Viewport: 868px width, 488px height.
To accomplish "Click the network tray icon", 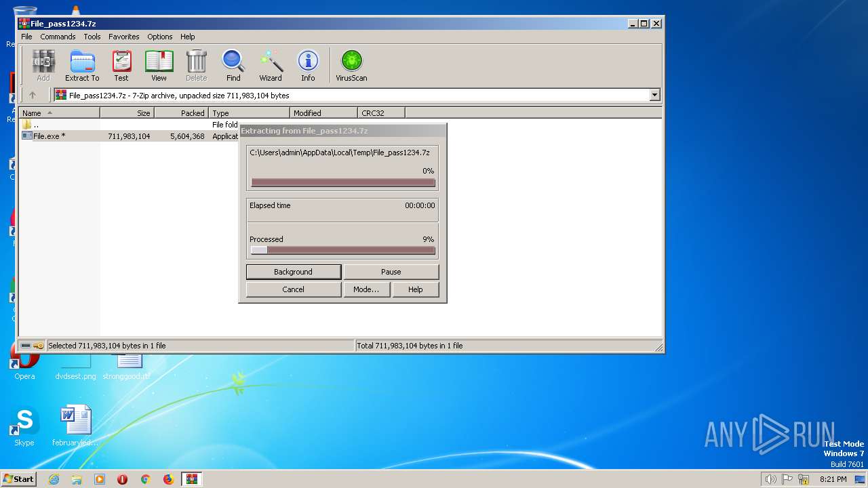I will [x=804, y=479].
